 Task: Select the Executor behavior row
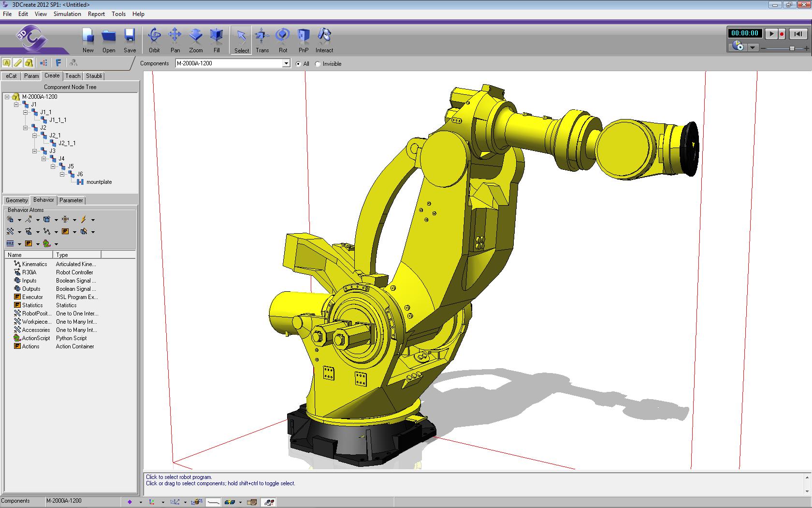55,297
